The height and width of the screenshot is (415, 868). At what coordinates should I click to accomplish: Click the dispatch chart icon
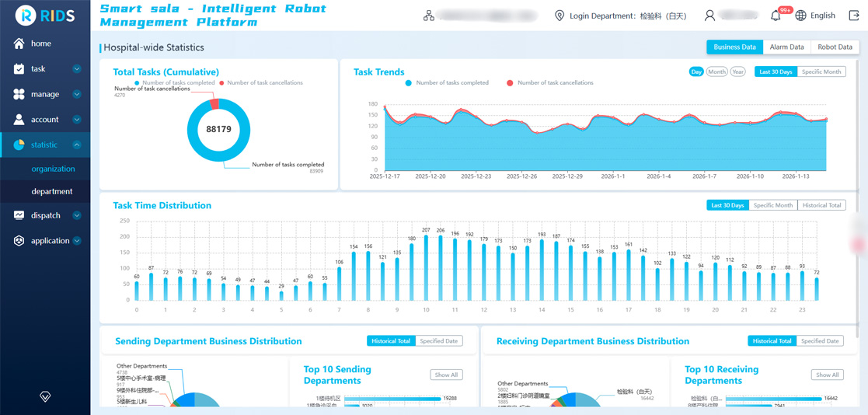(x=19, y=215)
